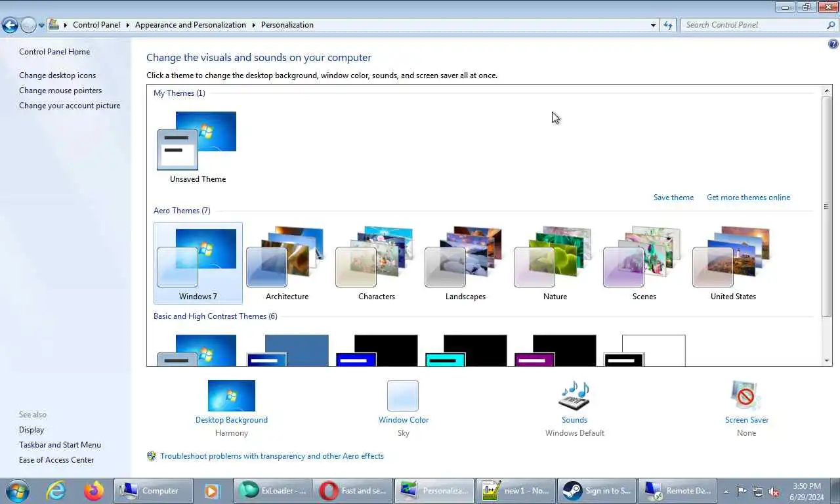Click the Screen Saver link text

[747, 420]
